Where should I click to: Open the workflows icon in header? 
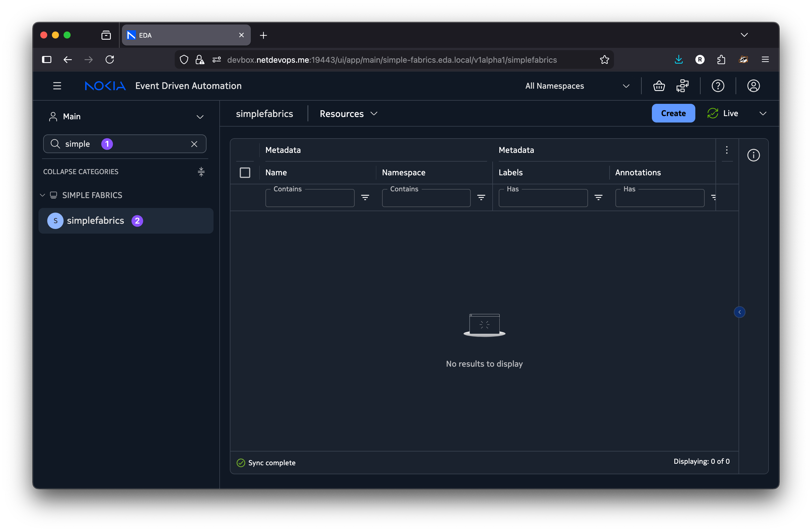682,86
